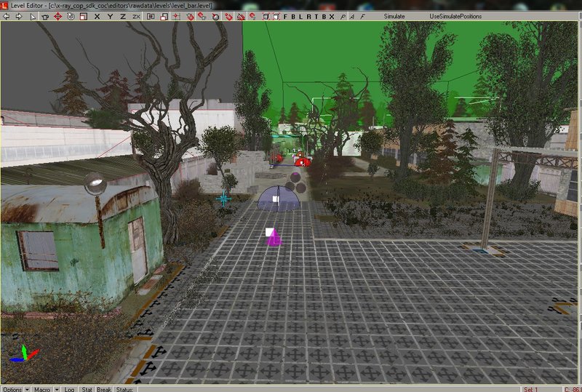Toggle the ZX plane constraint

coord(136,16)
